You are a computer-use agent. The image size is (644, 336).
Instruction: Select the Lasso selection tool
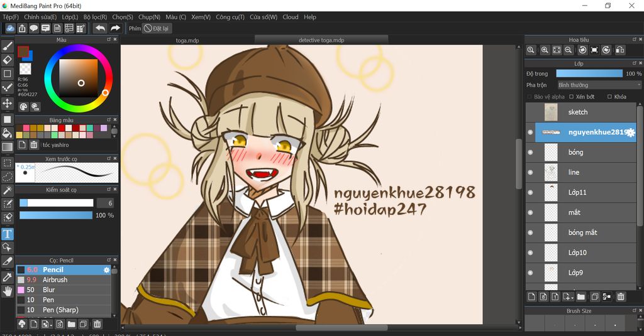(x=8, y=177)
